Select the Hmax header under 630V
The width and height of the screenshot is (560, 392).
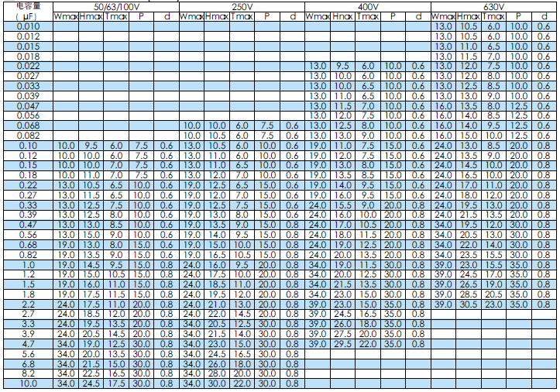[x=468, y=16]
